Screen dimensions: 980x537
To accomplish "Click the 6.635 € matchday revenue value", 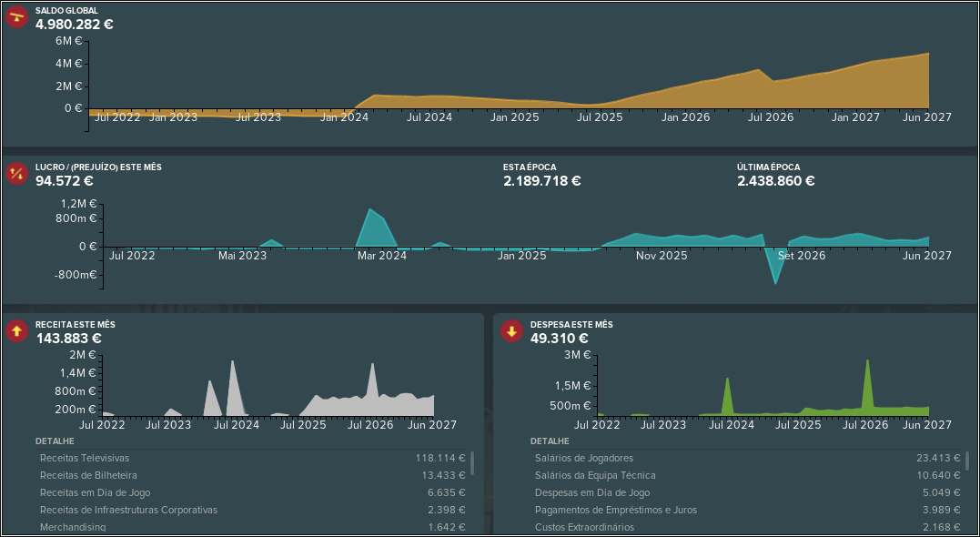I will (447, 492).
